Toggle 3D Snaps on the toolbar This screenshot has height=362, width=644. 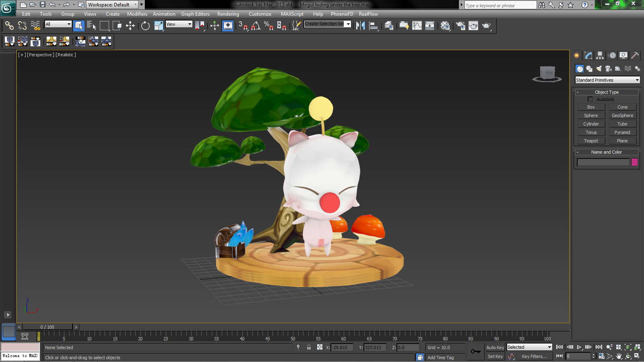[x=243, y=26]
